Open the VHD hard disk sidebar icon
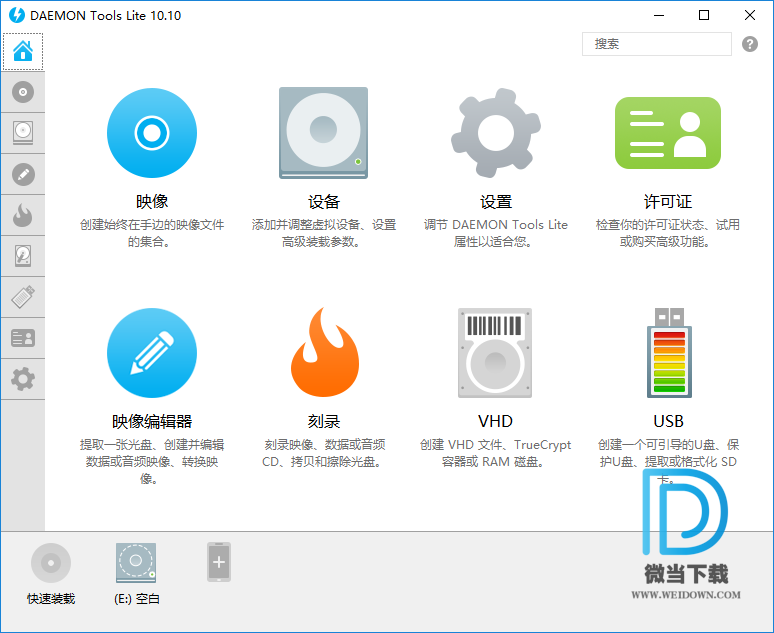 point(23,256)
